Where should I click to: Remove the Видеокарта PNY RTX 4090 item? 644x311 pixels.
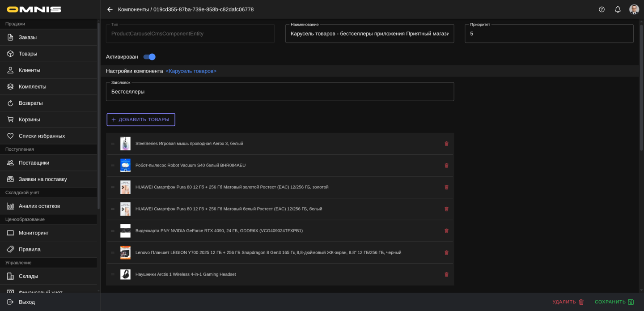click(x=446, y=231)
